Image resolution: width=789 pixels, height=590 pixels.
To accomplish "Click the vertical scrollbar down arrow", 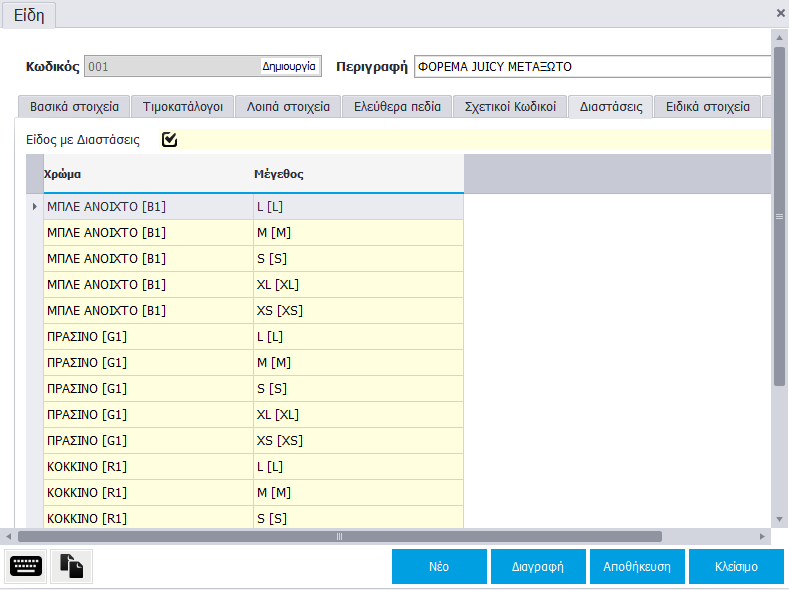I will pyautogui.click(x=779, y=519).
